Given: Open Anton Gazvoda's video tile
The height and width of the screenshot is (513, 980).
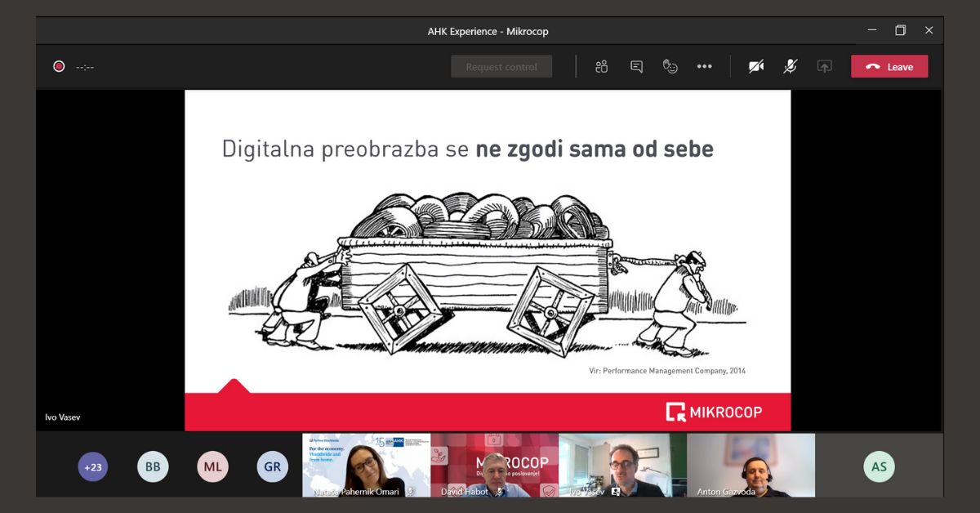Looking at the screenshot, I should pyautogui.click(x=751, y=466).
